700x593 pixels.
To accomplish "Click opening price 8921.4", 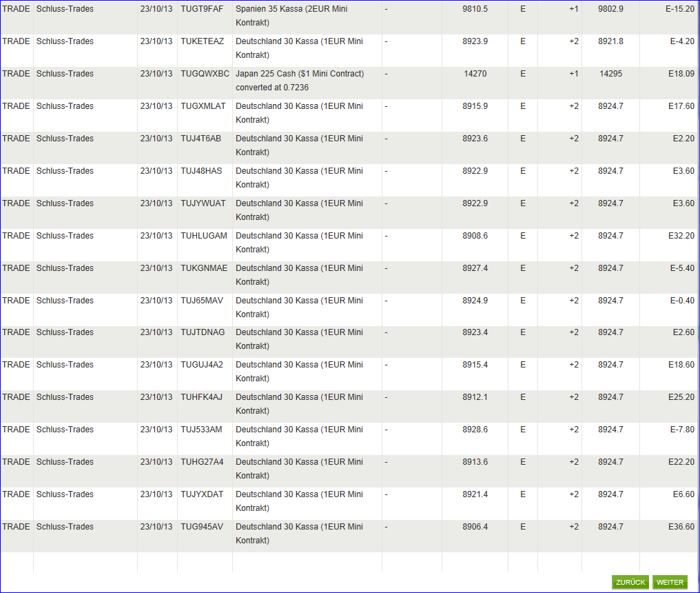I will 475,494.
